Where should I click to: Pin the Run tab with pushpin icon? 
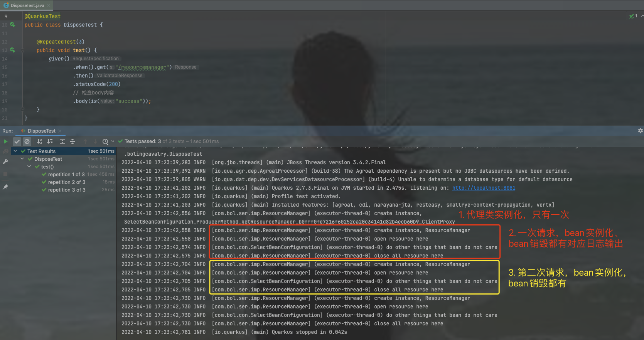tap(5, 187)
